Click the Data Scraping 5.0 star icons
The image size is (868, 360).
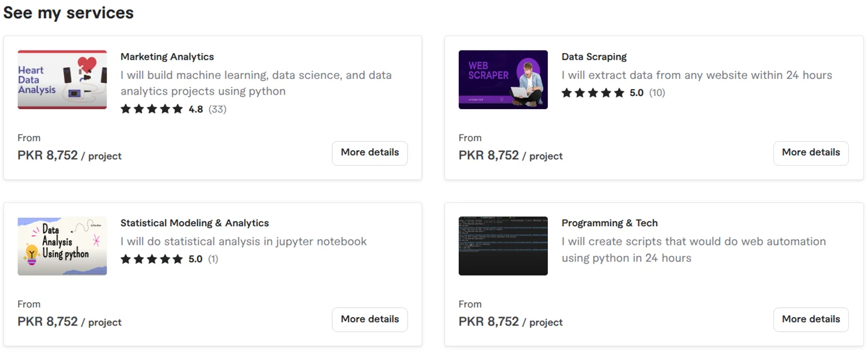coord(593,93)
